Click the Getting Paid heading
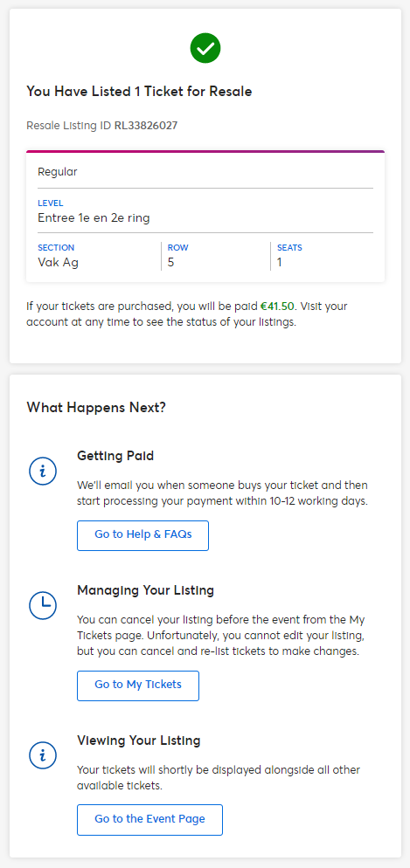410x868 pixels. (x=115, y=456)
